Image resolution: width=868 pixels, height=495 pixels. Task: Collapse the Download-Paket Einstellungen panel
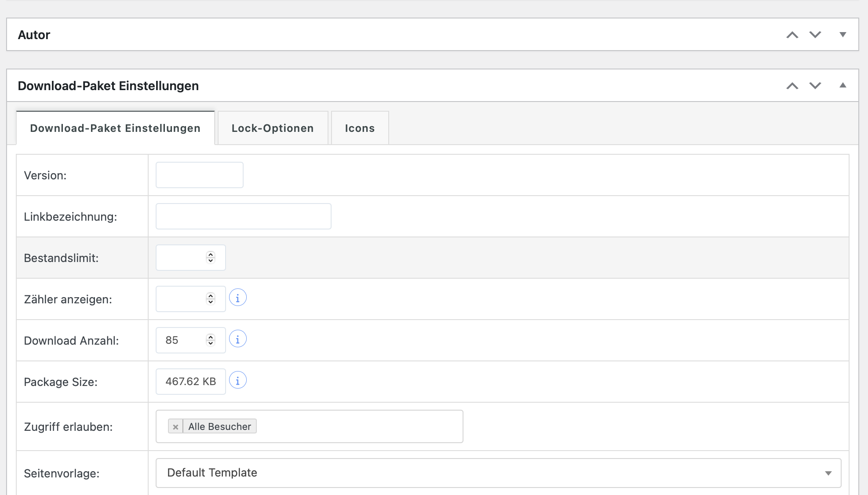click(842, 86)
